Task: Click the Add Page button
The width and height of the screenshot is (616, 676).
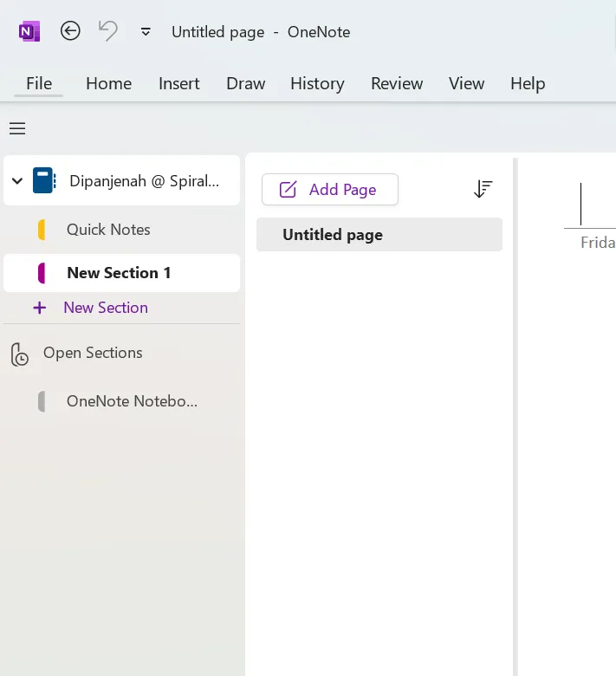Action: point(330,189)
